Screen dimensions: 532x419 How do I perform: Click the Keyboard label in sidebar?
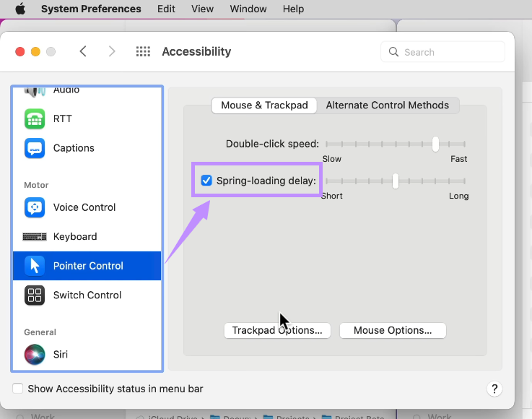[x=75, y=237]
